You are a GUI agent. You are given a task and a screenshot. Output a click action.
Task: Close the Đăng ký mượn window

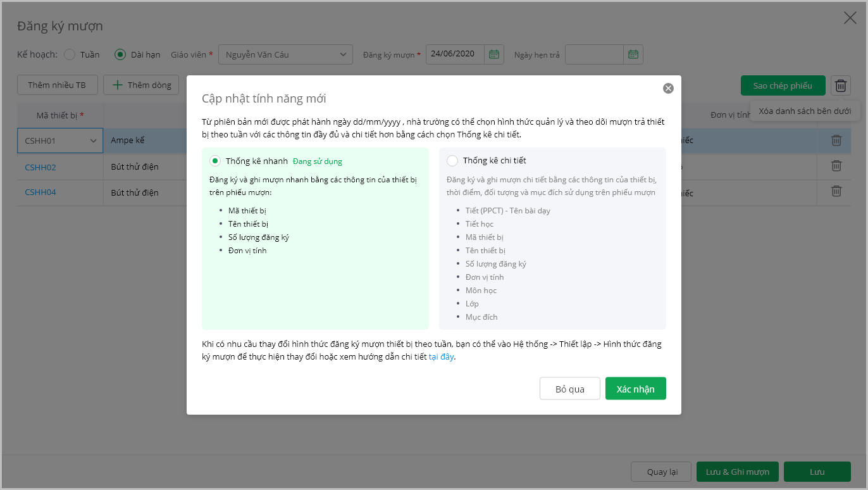pyautogui.click(x=850, y=18)
